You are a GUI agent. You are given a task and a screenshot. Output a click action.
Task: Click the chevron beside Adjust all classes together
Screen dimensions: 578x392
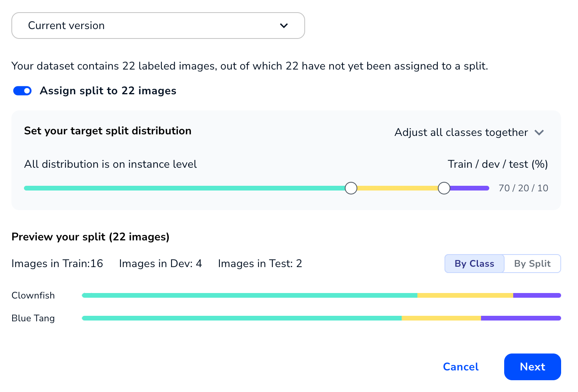540,132
